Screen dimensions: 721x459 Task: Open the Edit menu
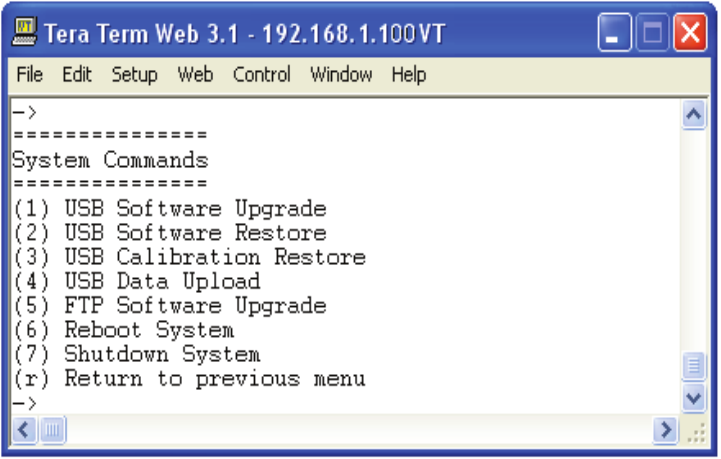(77, 75)
